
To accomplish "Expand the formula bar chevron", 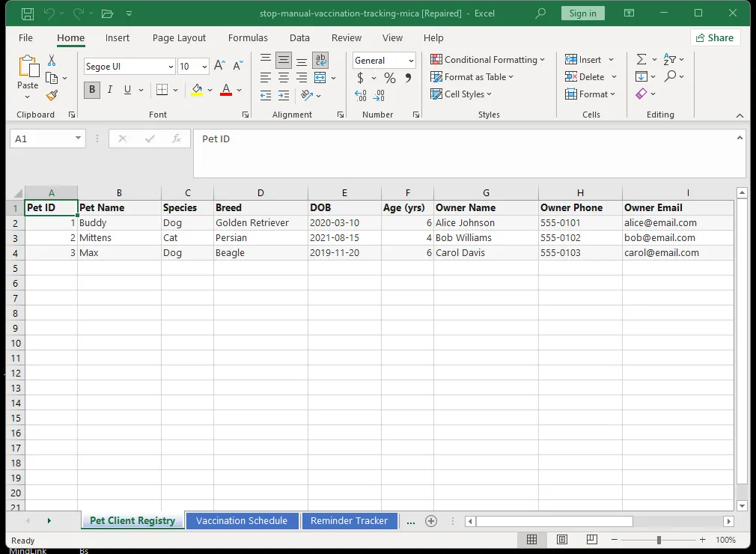I will coord(740,138).
